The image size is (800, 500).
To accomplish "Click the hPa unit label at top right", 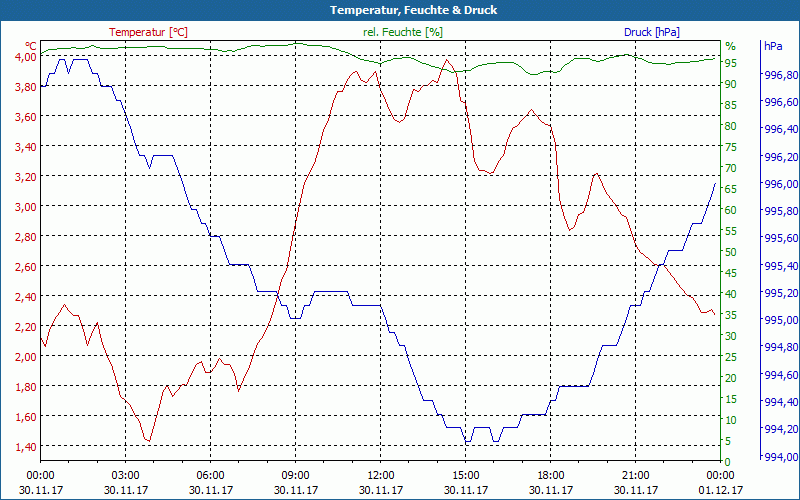I will click(x=773, y=46).
